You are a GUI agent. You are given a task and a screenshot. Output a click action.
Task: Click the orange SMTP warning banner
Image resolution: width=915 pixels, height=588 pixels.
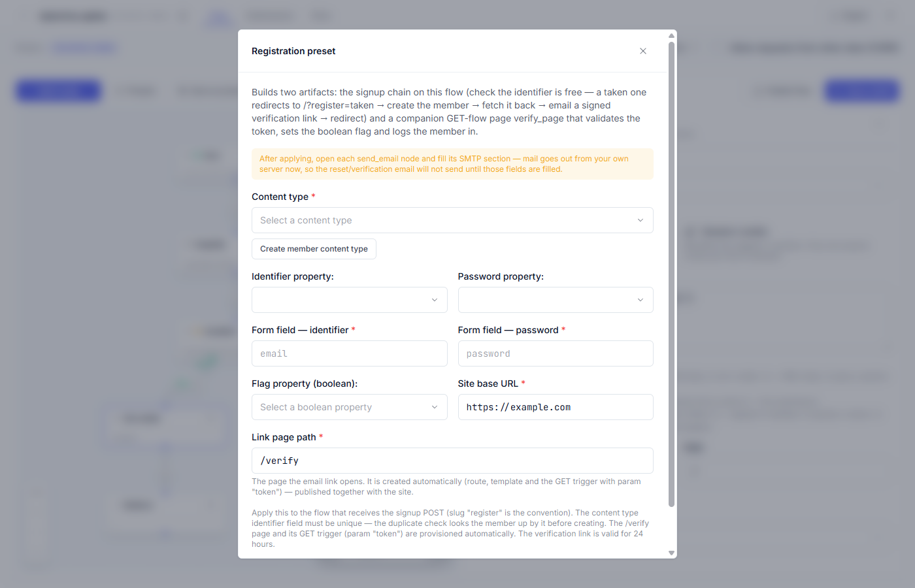452,163
